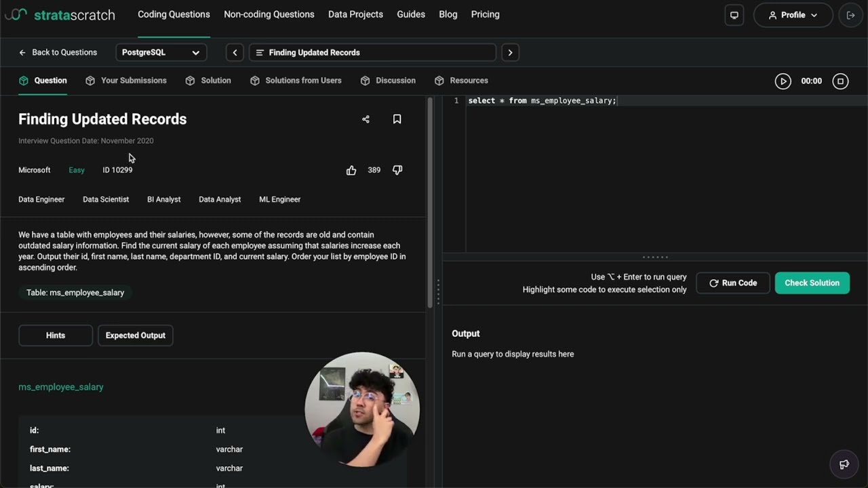Click the presenter webcam thumbnail

[362, 409]
